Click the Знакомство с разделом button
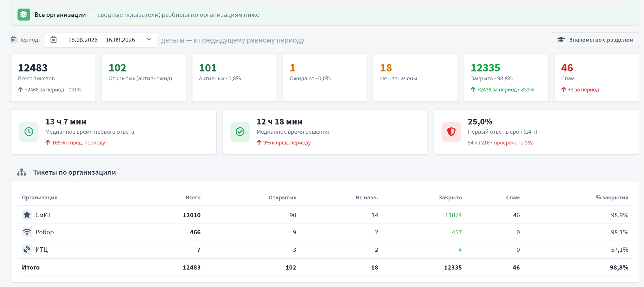644x287 pixels. pos(595,40)
